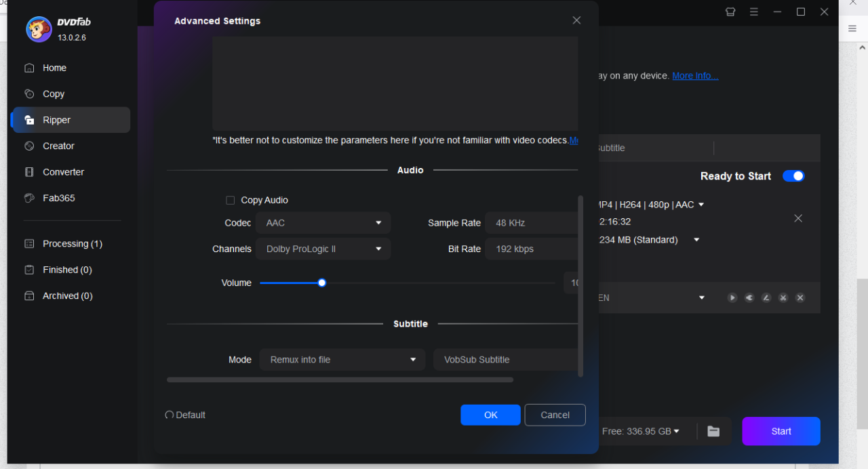Open the DVDFab main menu hamburger icon
This screenshot has width=868, height=469.
tap(754, 12)
